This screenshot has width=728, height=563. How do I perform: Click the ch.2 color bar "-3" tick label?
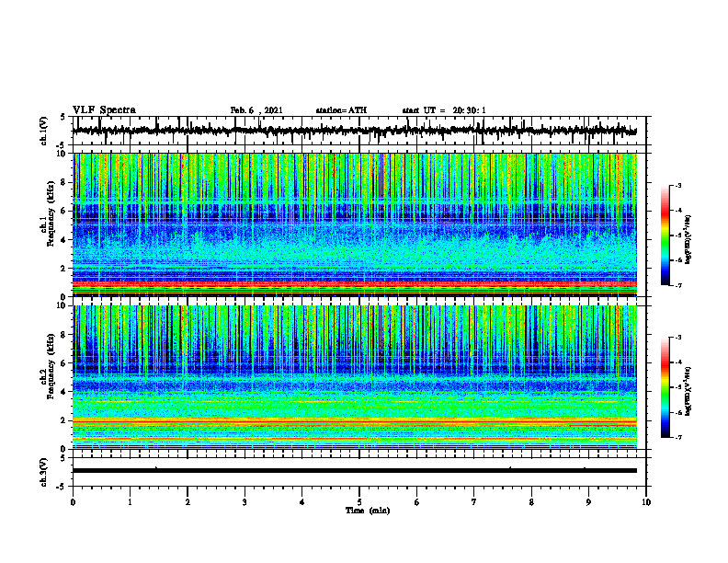tap(678, 338)
